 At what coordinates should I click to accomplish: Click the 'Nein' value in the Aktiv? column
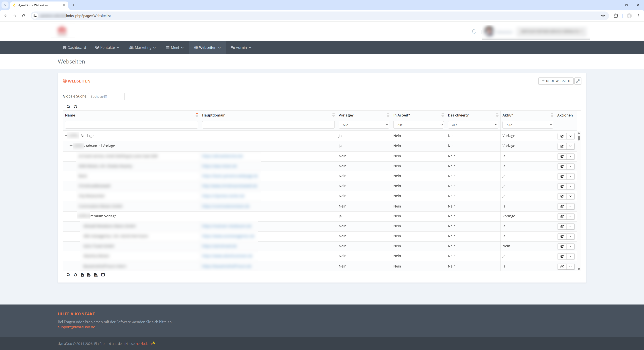[x=506, y=246]
